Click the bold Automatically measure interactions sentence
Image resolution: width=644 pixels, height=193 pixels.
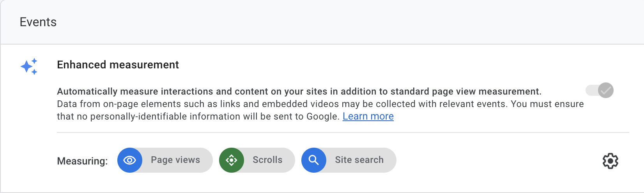299,91
